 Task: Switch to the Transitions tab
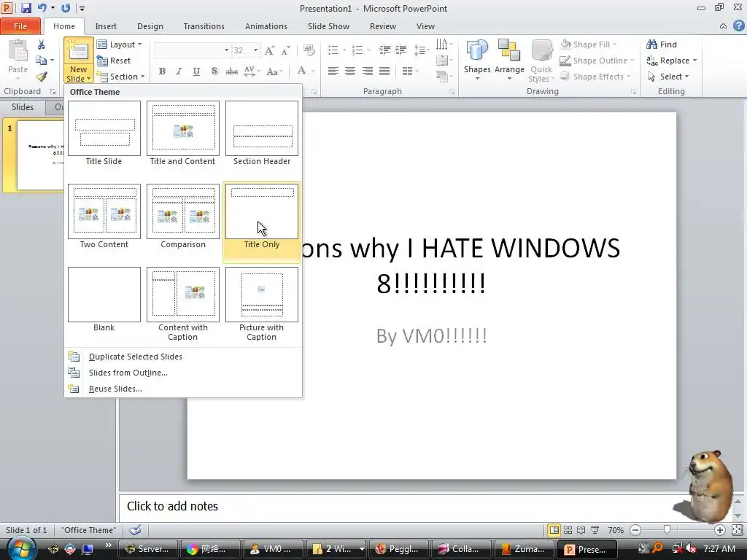click(204, 26)
